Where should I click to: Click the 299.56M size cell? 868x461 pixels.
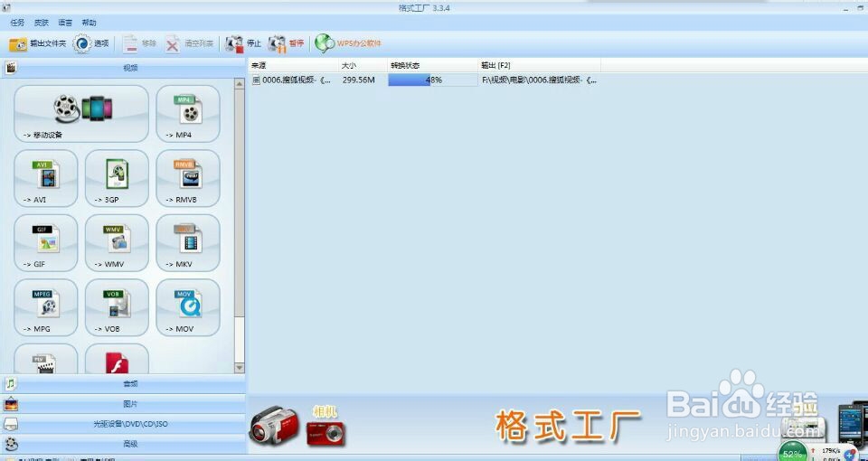pos(359,80)
